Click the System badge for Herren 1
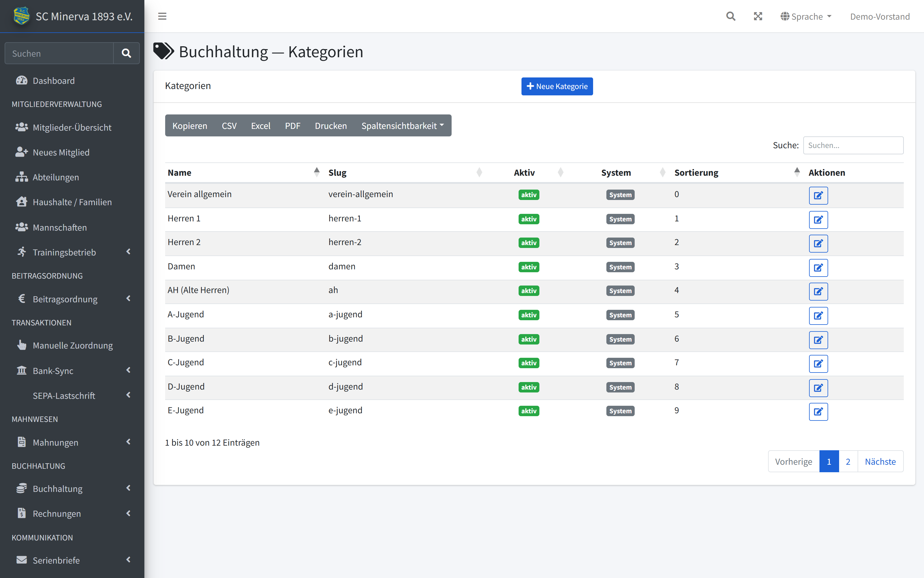Viewport: 924px width, 578px height. coord(621,219)
